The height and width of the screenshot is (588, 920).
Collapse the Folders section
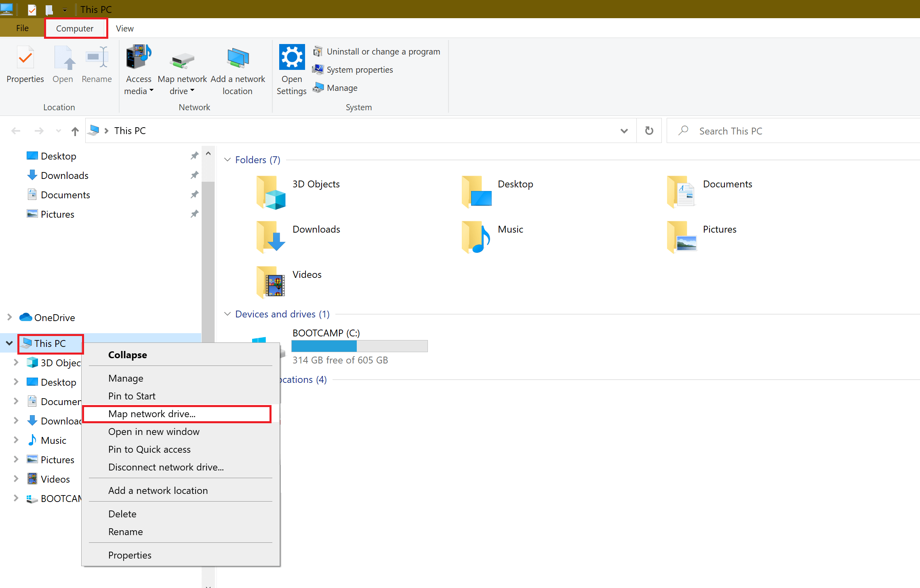click(x=227, y=160)
